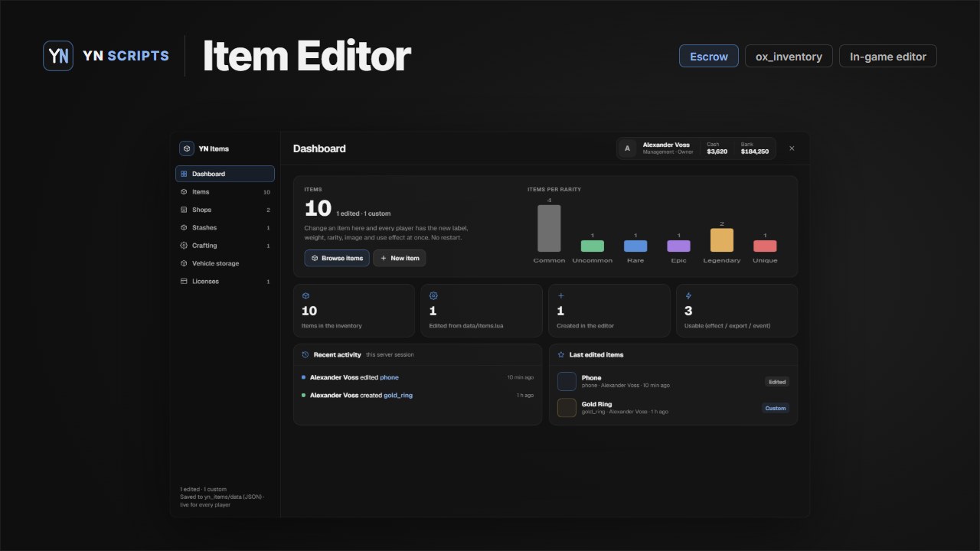Image resolution: width=980 pixels, height=551 pixels.
Task: Click the plus icon on Created card
Action: pos(560,295)
